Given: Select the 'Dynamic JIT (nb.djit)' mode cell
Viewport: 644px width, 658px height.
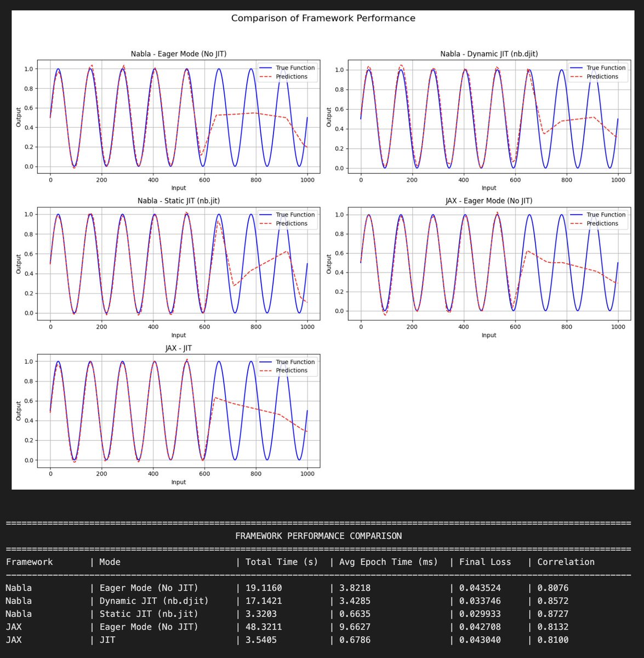Looking at the screenshot, I should pos(154,601).
